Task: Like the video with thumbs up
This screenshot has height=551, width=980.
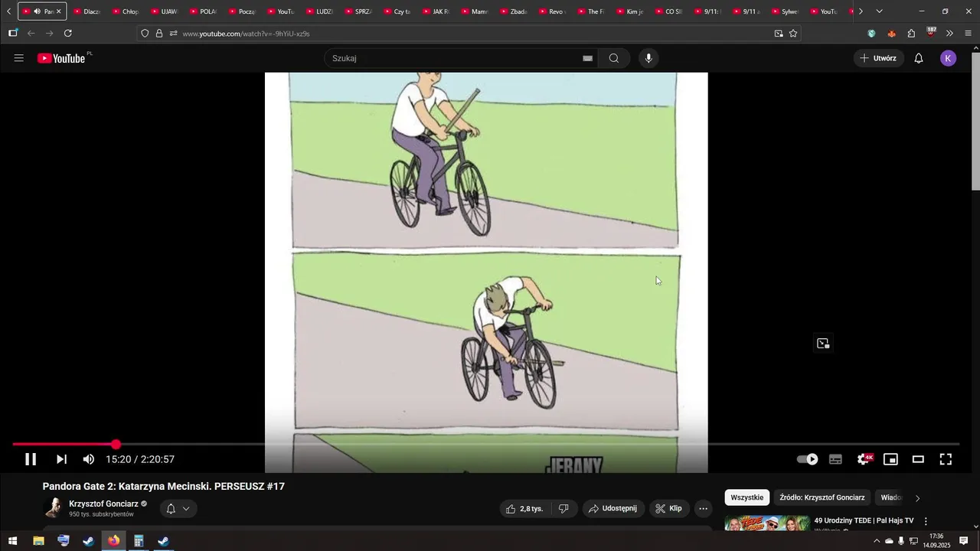Action: click(524, 508)
